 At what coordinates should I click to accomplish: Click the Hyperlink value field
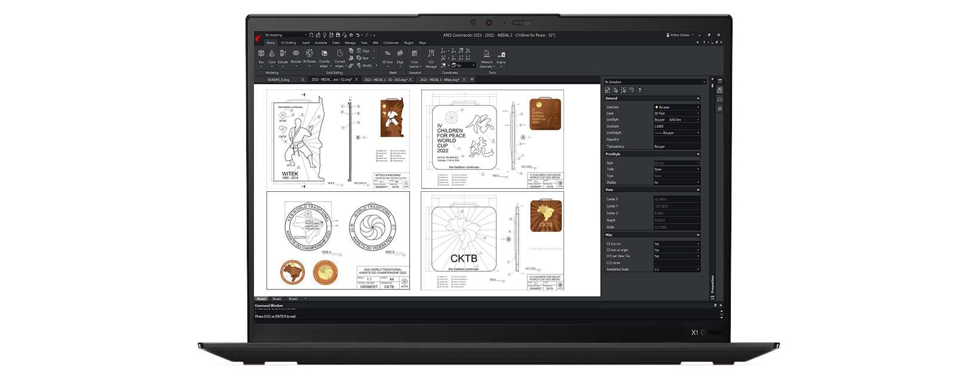[676, 140]
